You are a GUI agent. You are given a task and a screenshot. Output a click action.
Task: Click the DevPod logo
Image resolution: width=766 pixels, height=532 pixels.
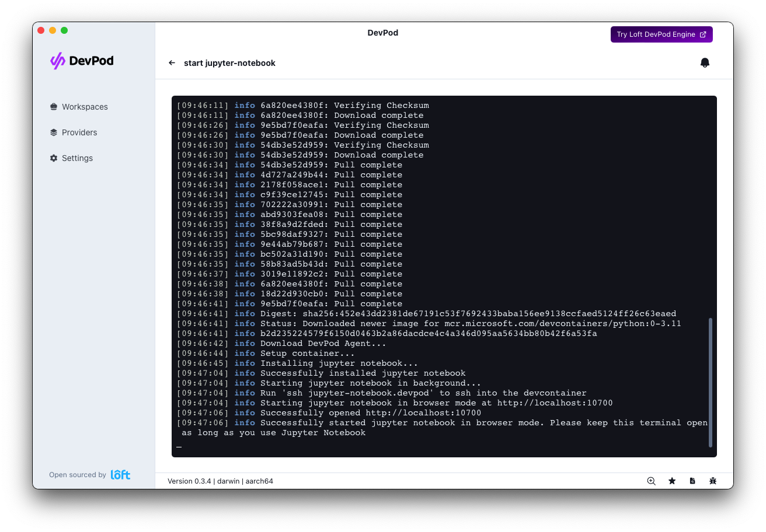(81, 61)
